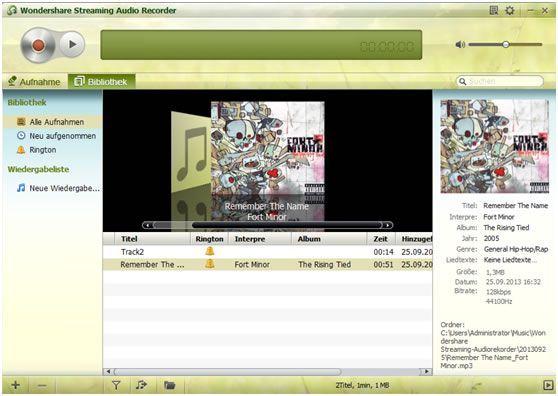Mute audio via the speaker icon
This screenshot has width=558, height=396.
tap(460, 44)
